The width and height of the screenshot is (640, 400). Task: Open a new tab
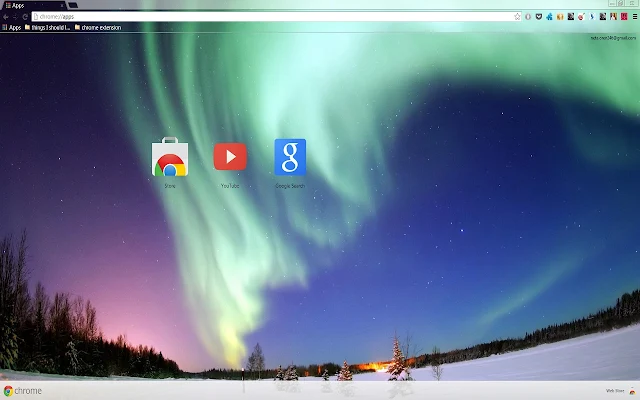[73, 5]
